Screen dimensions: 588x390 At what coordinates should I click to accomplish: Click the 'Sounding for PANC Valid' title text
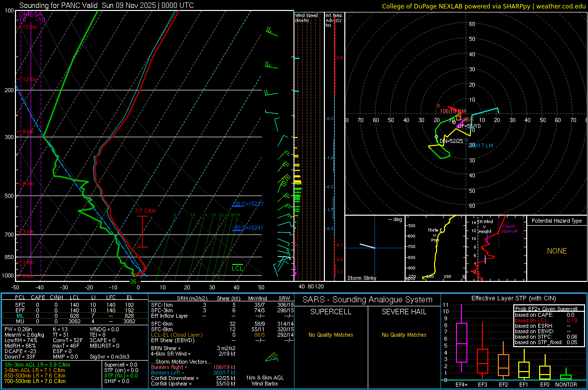tap(59, 5)
